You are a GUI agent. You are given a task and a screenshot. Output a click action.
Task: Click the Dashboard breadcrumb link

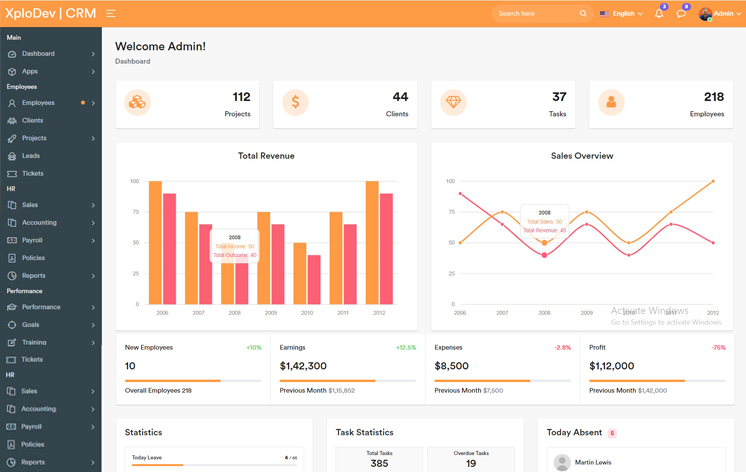[132, 61]
